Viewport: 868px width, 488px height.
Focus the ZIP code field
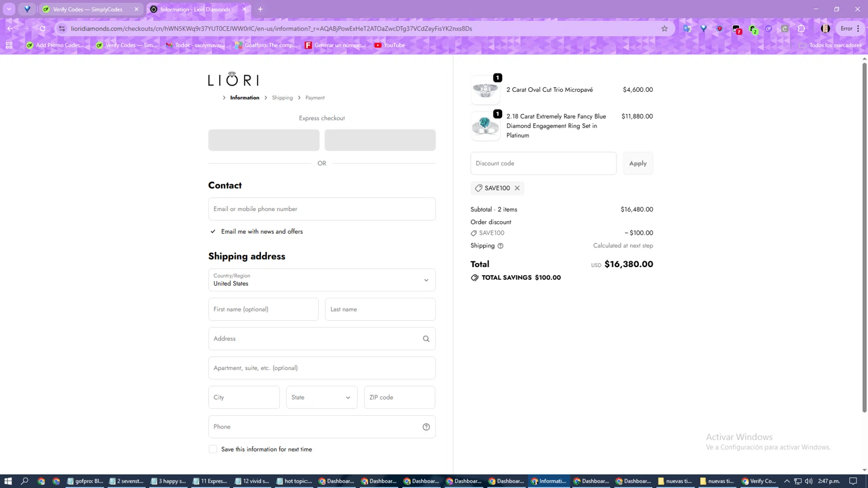click(x=399, y=397)
